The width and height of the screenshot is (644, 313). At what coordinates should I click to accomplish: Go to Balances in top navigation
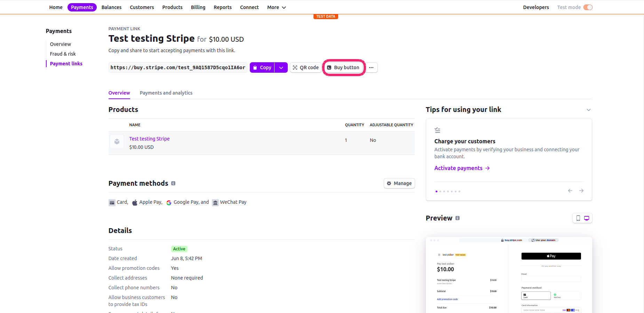pos(111,7)
